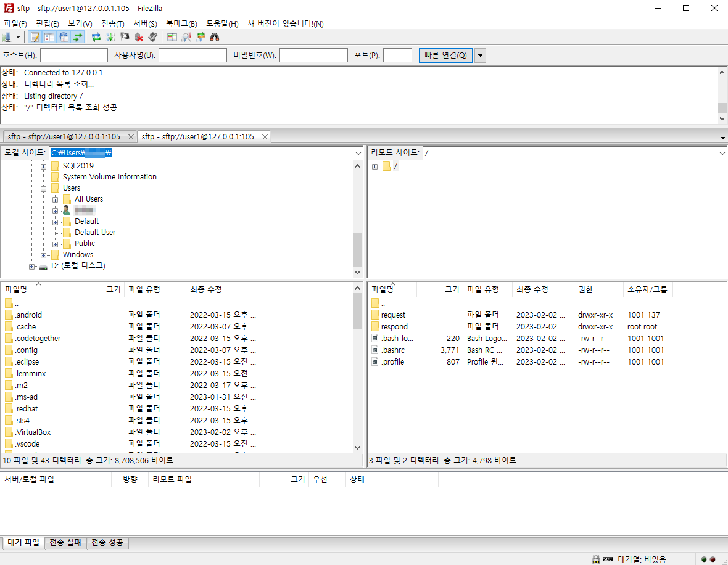Click the 비밀번호 input field

[313, 56]
